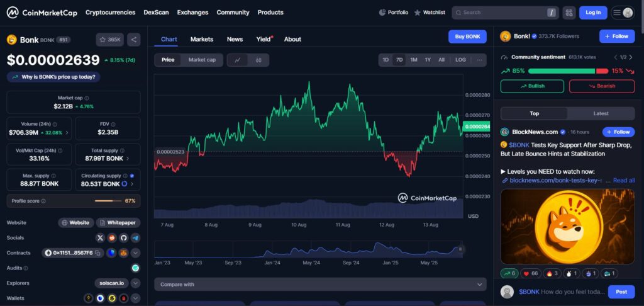Click the timeline range handle on mini chart
This screenshot has width=644, height=306.
[460, 249]
